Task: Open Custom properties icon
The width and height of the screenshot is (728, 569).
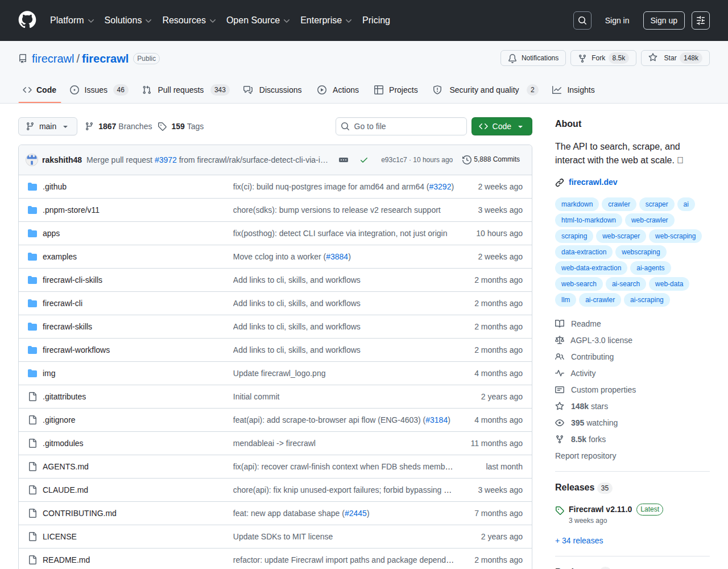Action: 560,390
